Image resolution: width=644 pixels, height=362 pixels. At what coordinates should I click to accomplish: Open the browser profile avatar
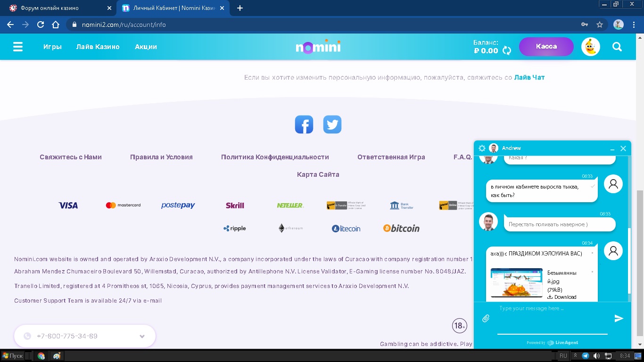[619, 25]
